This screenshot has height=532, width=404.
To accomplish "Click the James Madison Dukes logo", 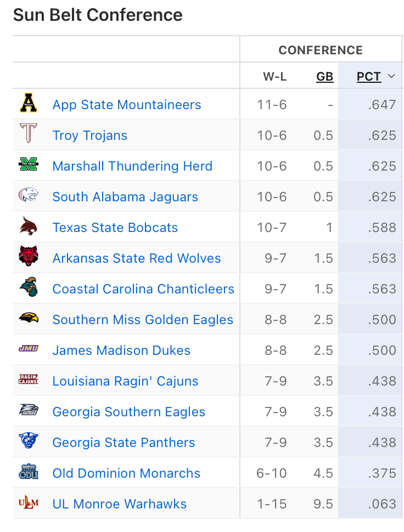I will coord(29,349).
